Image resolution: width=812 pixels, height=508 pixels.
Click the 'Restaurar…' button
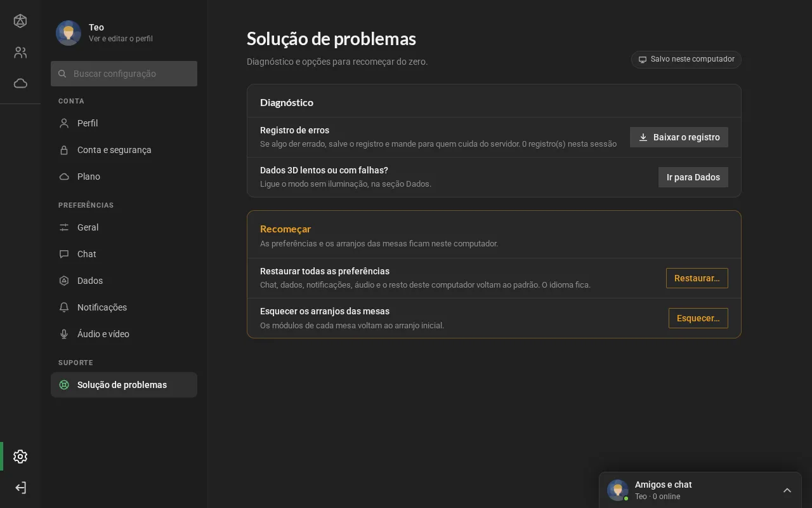coord(697,278)
